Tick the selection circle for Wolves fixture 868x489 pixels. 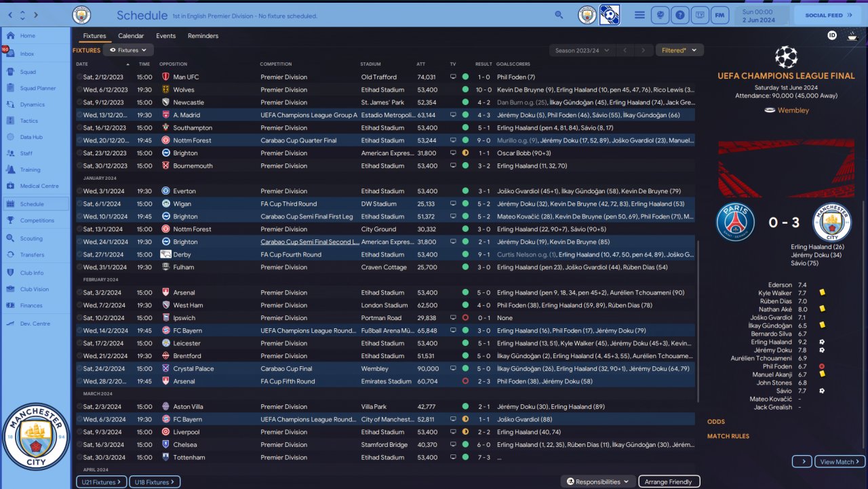click(79, 90)
